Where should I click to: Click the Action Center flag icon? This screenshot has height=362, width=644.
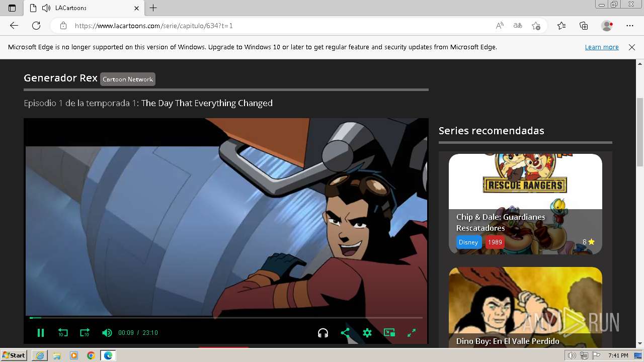point(596,355)
